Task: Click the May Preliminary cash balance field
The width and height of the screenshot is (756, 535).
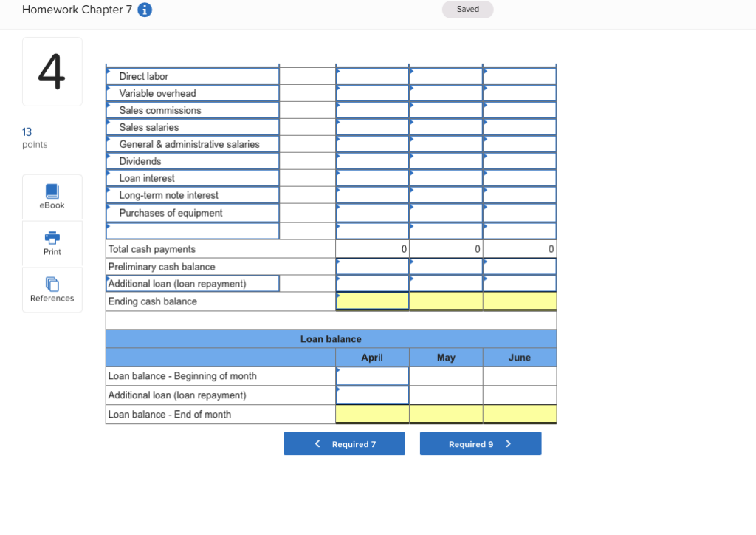Action: click(x=446, y=266)
